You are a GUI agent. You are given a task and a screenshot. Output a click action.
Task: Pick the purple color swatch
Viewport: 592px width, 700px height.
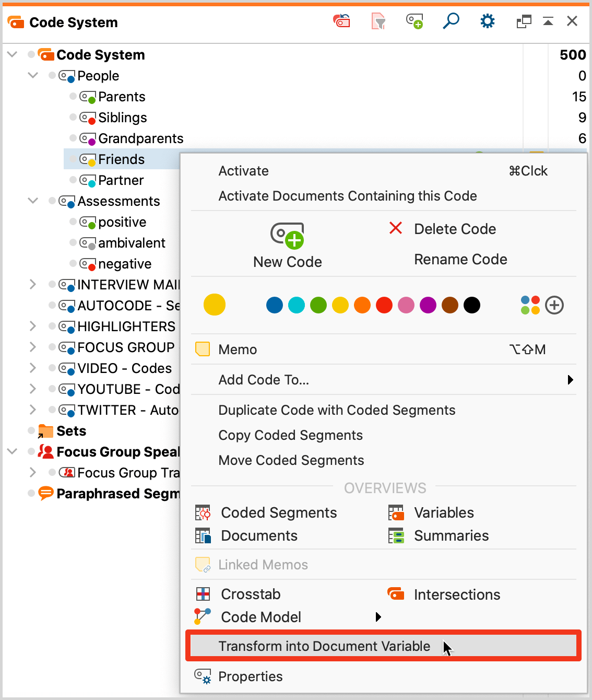tap(428, 305)
